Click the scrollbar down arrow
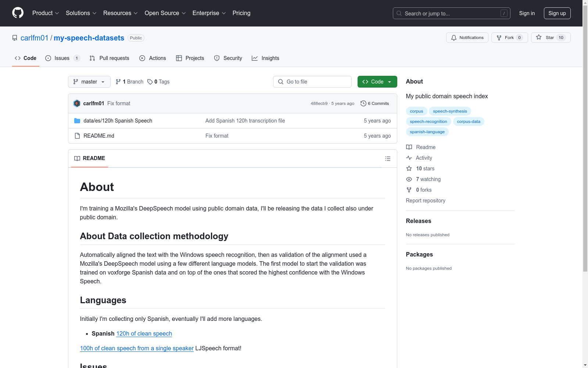The image size is (588, 368). click(585, 365)
